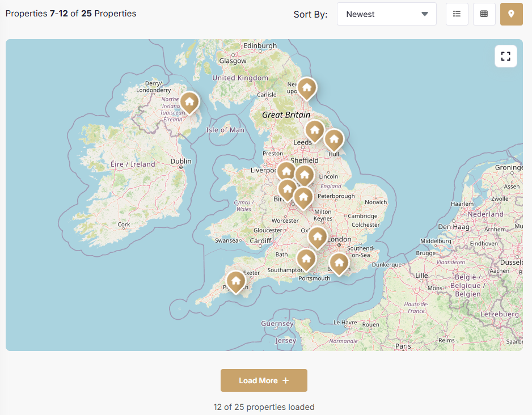Click the Guernsey label on map
The height and width of the screenshot is (415, 532).
click(277, 324)
